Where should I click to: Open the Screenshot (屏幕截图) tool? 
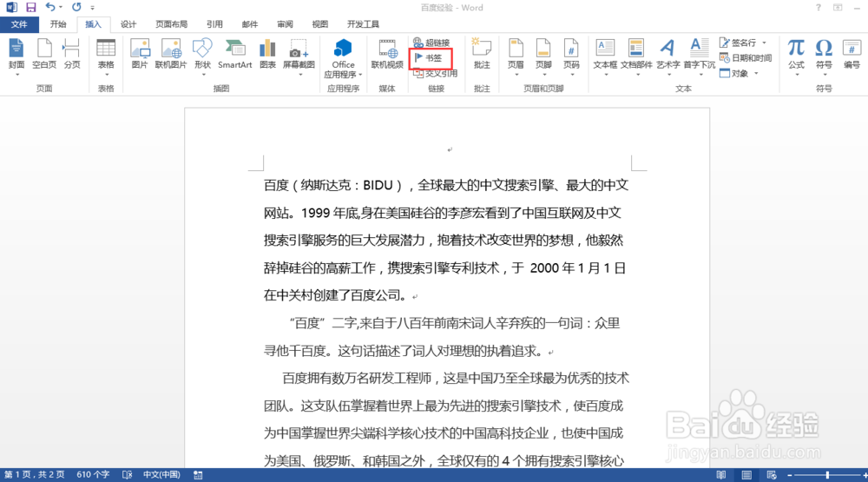(299, 56)
